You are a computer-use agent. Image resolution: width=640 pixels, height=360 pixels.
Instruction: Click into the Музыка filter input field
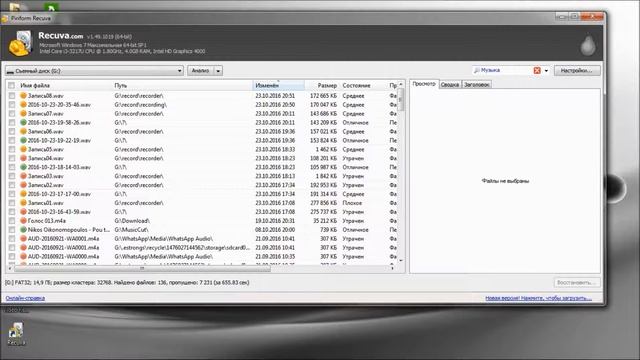pos(506,70)
